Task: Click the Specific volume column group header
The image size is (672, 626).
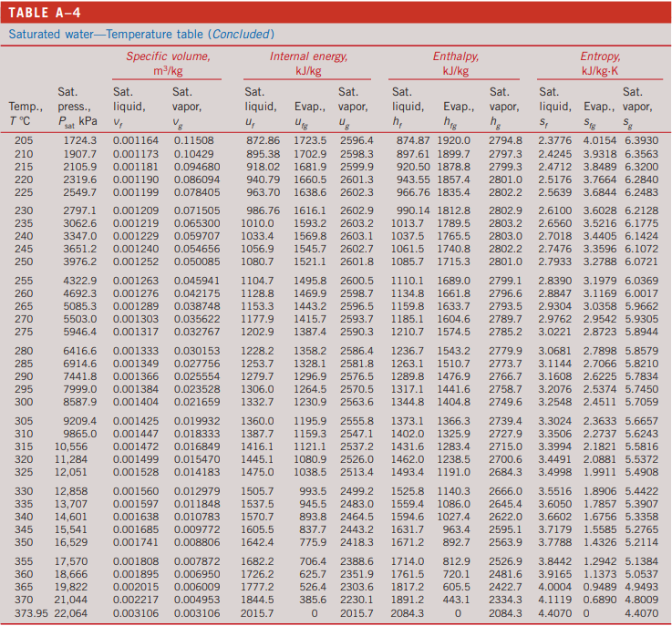Action: [x=168, y=64]
